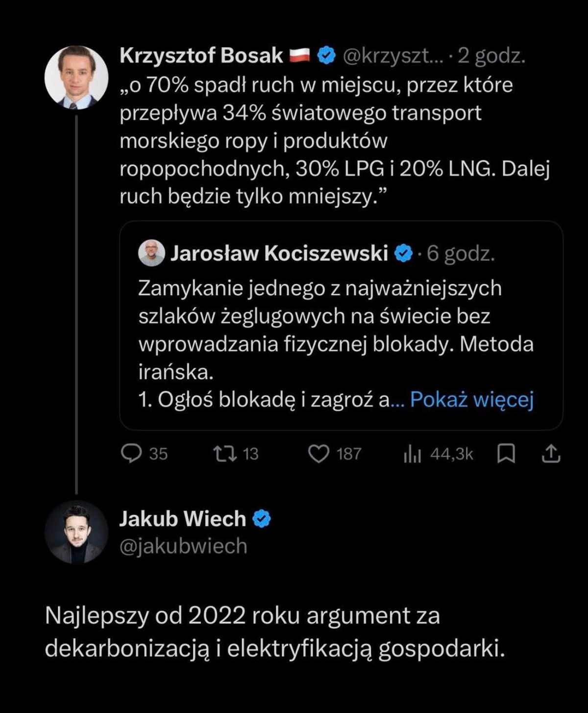The image size is (588, 713).
Task: Click the @jakubwiech handle
Action: point(183,546)
